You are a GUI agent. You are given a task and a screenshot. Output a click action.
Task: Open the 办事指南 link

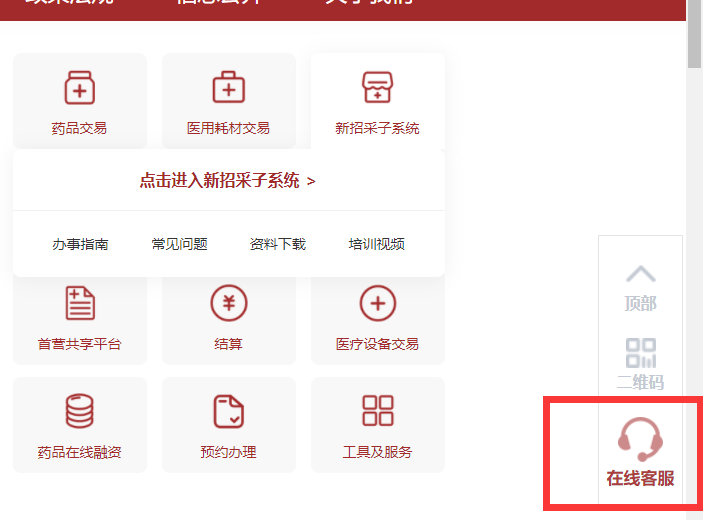click(x=80, y=244)
